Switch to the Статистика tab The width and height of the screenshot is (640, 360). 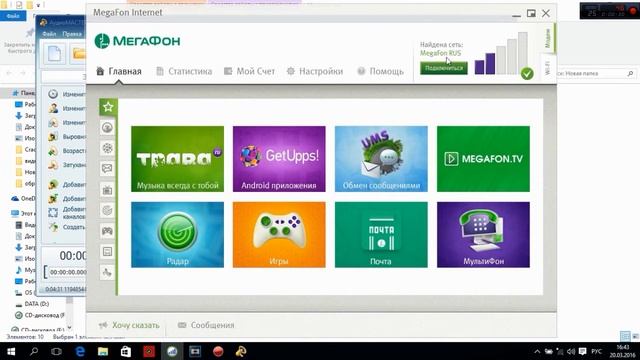tap(184, 71)
